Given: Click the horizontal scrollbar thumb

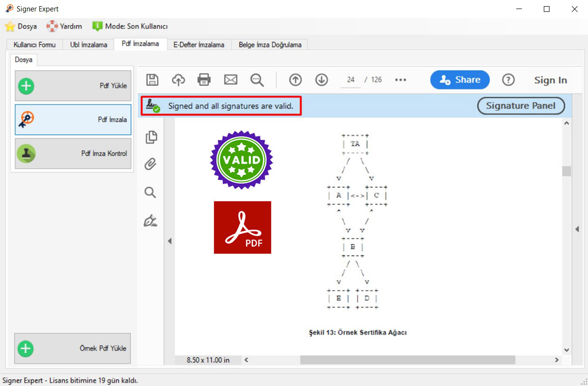Looking at the screenshot, I should tap(407, 360).
